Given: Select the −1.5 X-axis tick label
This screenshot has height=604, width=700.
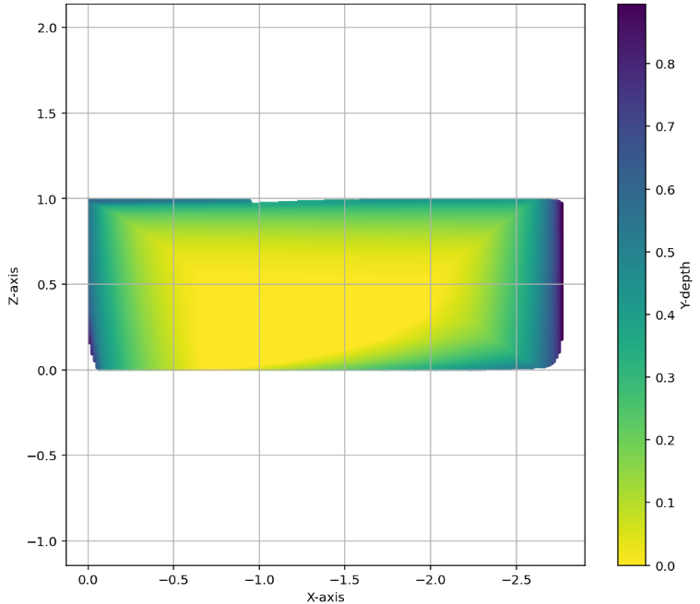Looking at the screenshot, I should (344, 579).
